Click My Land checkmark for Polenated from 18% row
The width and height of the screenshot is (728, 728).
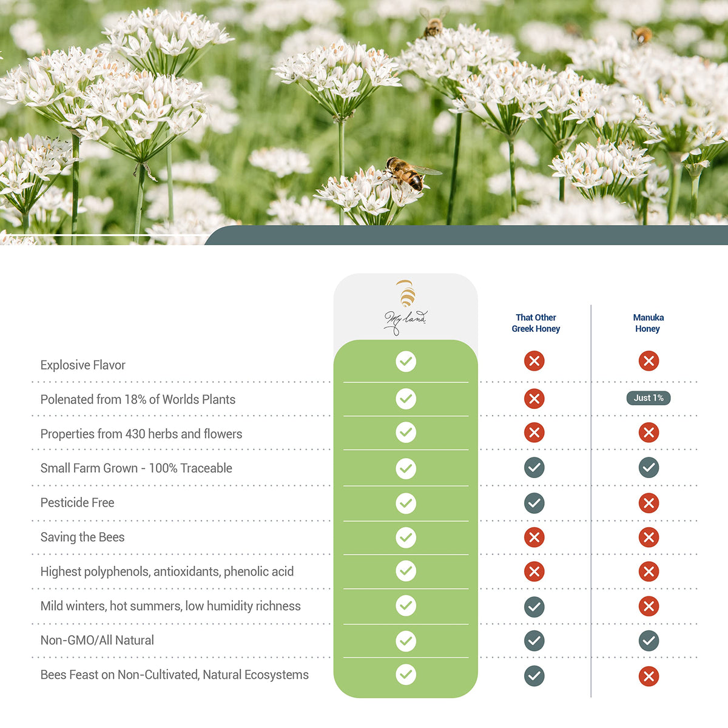pos(406,399)
